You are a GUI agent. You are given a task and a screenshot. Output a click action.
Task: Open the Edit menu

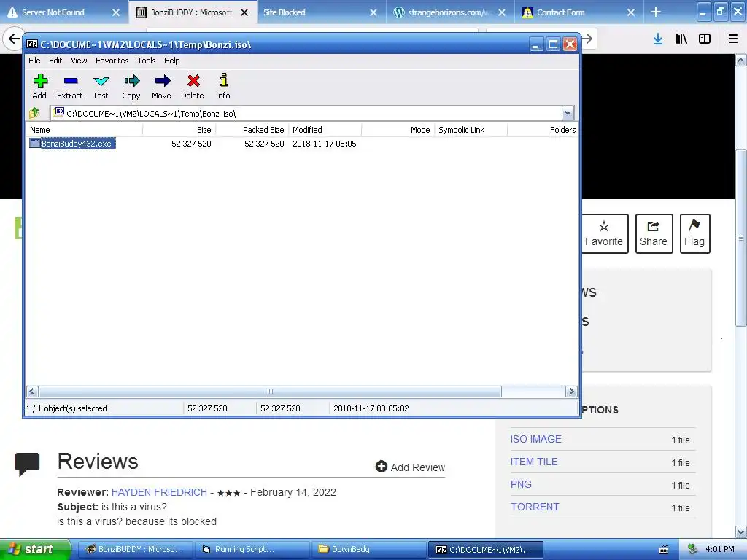pos(55,61)
